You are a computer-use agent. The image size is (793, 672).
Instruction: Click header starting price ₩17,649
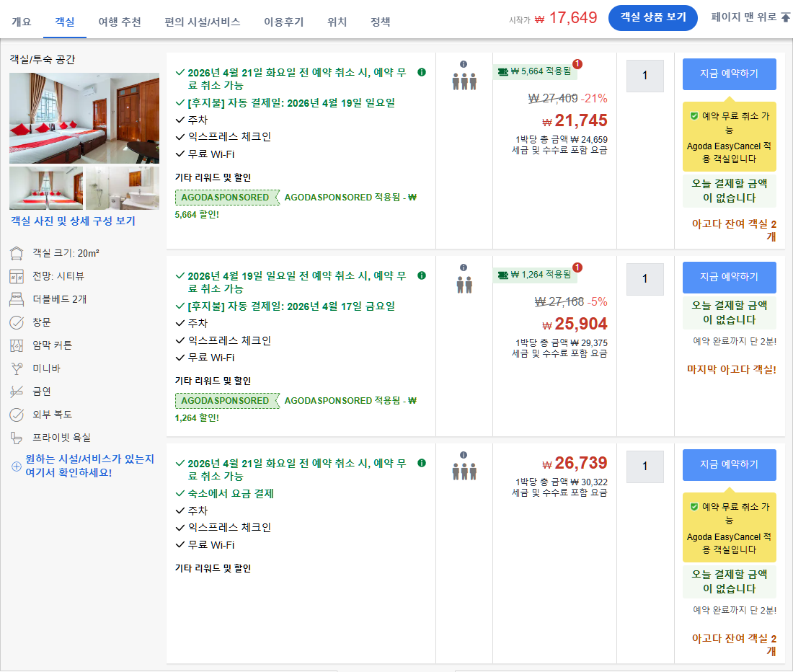[566, 18]
